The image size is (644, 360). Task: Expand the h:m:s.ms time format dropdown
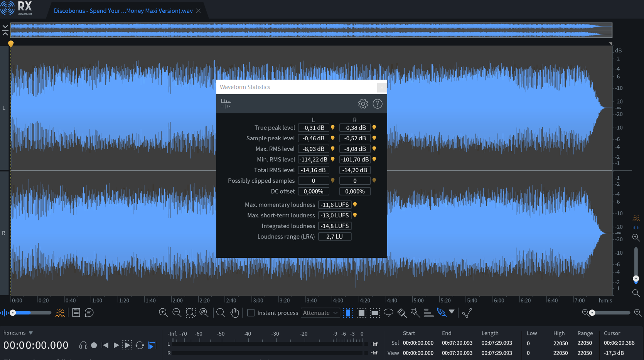coord(31,333)
